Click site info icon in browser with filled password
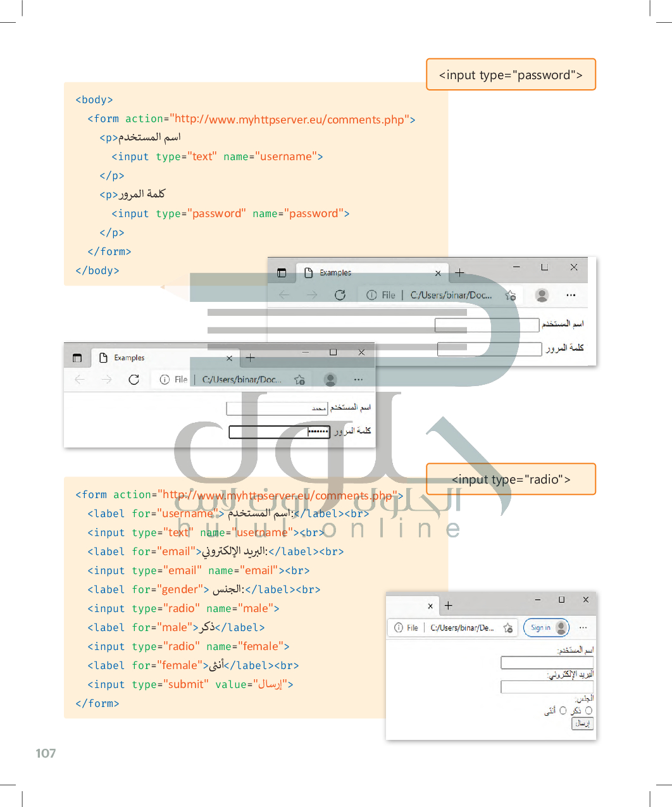 (165, 380)
